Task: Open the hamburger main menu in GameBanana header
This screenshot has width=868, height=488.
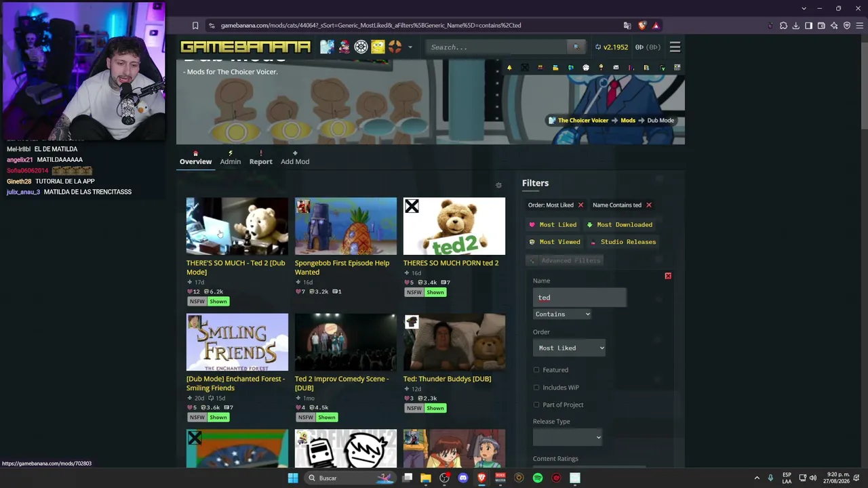Action: pos(675,47)
